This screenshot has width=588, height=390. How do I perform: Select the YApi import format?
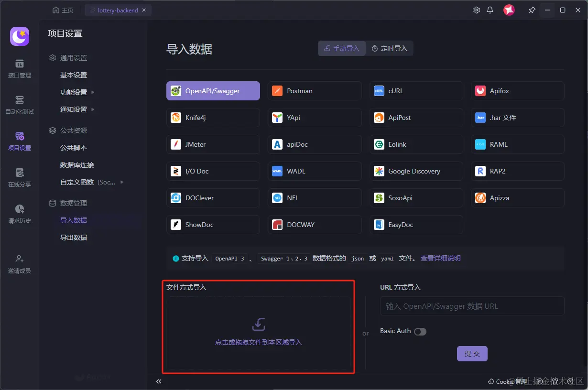pyautogui.click(x=315, y=118)
